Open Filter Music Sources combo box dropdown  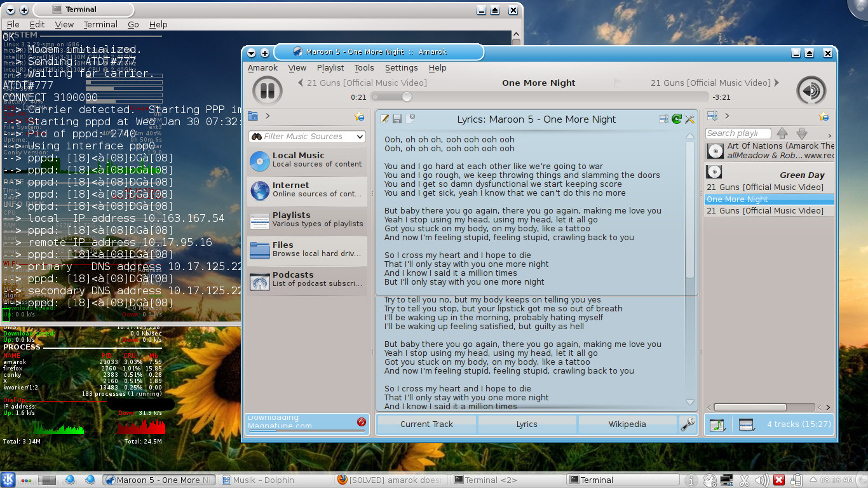pos(360,136)
